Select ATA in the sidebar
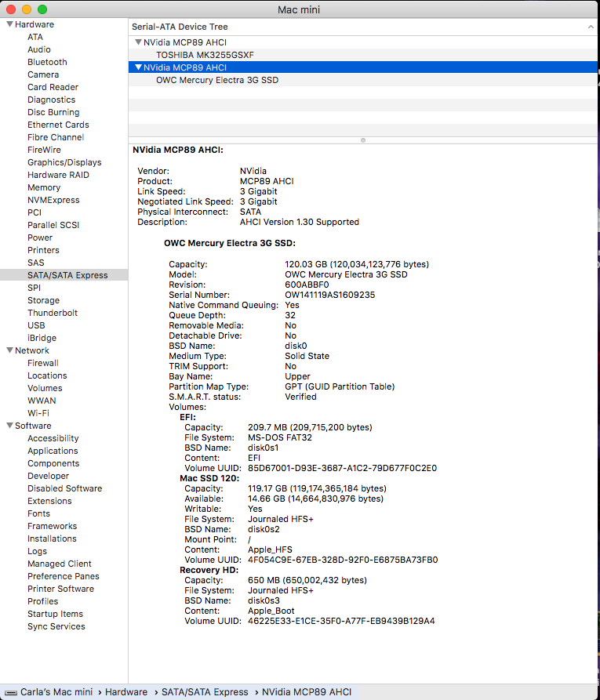The image size is (600, 700). click(x=35, y=37)
